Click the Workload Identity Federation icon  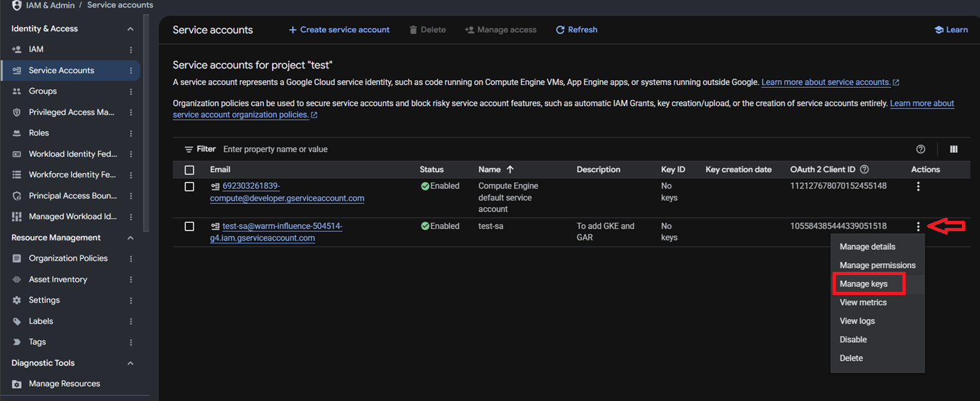17,154
